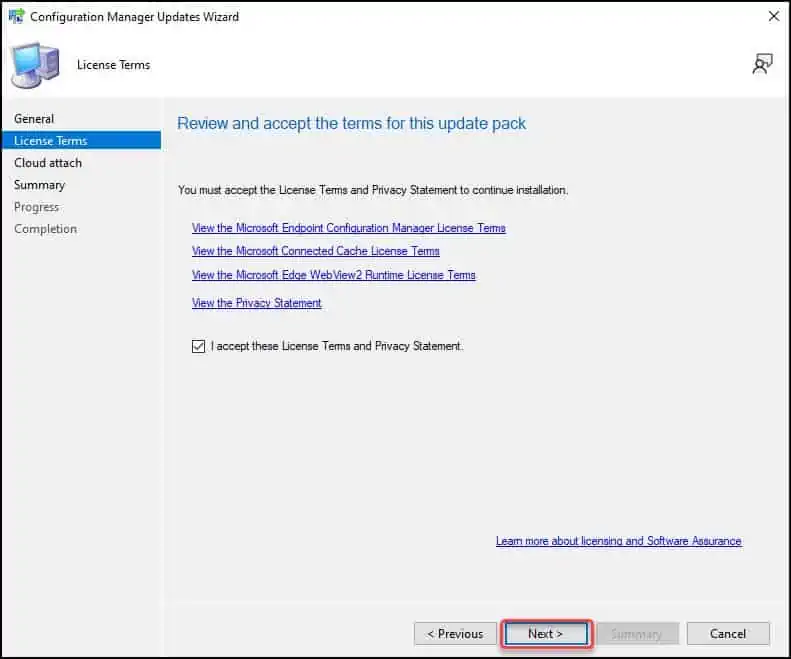Viewport: 791px width, 659px height.
Task: Uncheck the accept License Terms checkbox
Action: (198, 346)
